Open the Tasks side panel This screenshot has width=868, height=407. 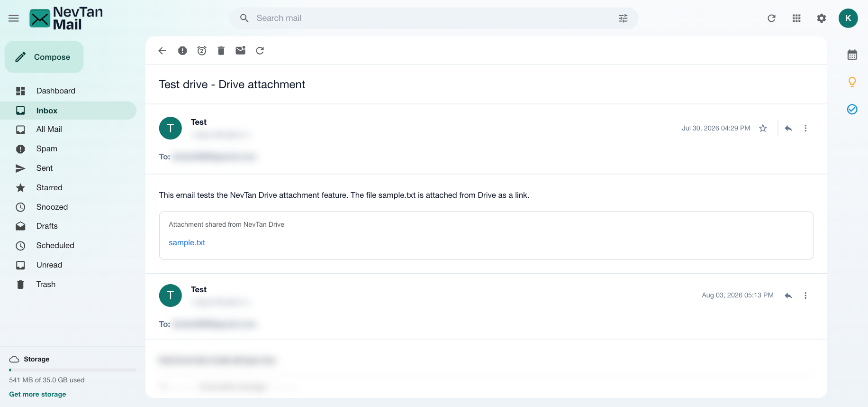tap(852, 110)
